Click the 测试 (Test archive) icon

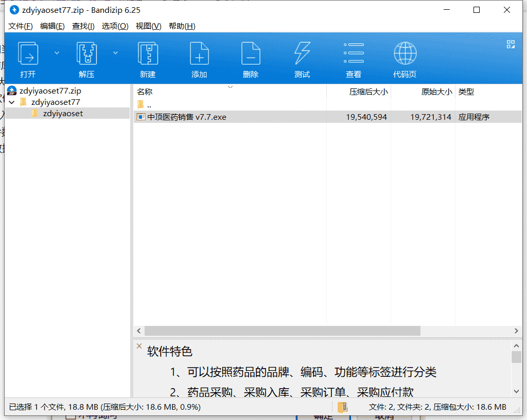[x=302, y=53]
